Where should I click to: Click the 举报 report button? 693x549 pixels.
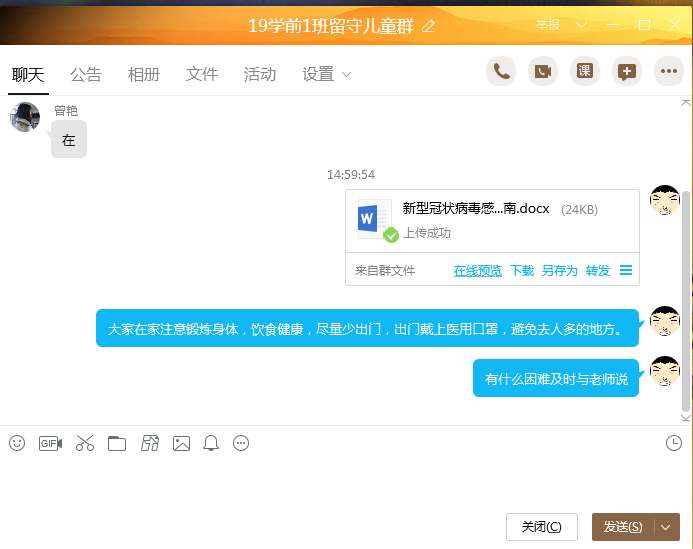(548, 25)
